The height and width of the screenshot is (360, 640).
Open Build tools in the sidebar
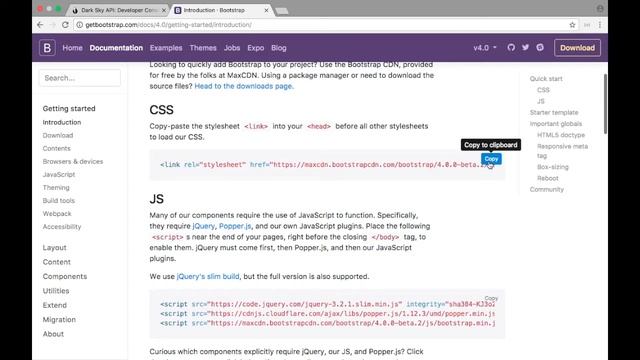tap(58, 200)
